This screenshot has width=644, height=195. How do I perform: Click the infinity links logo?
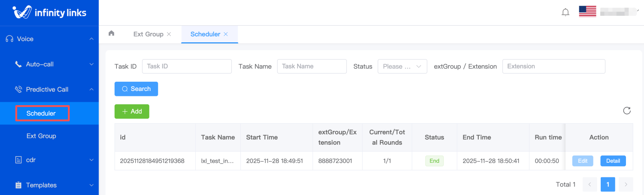coord(49,13)
